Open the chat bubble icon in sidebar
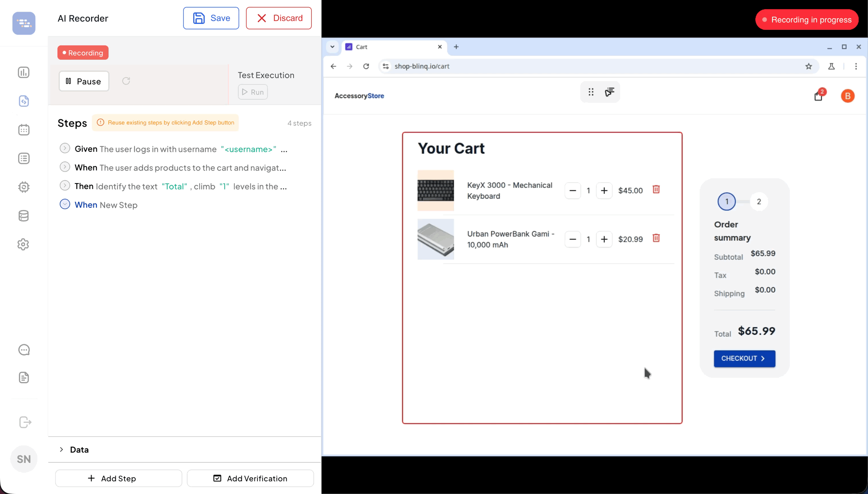 pyautogui.click(x=24, y=350)
